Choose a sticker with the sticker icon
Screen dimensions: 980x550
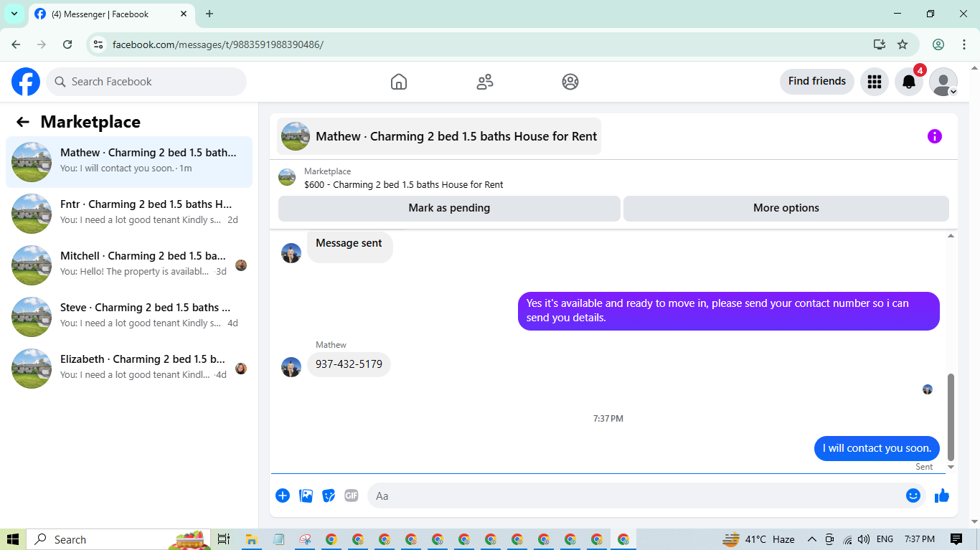329,496
